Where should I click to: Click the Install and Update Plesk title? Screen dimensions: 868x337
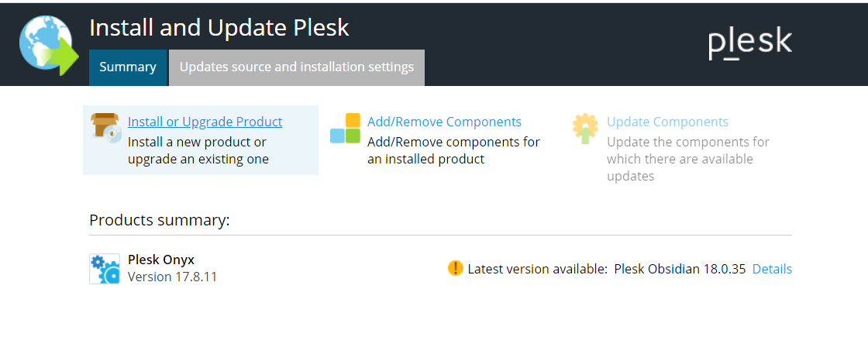tap(219, 28)
